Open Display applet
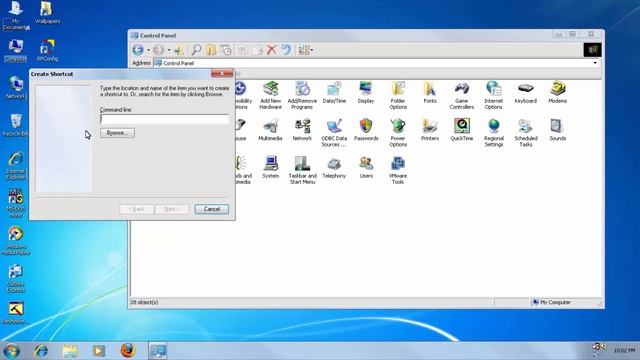 coord(366,92)
